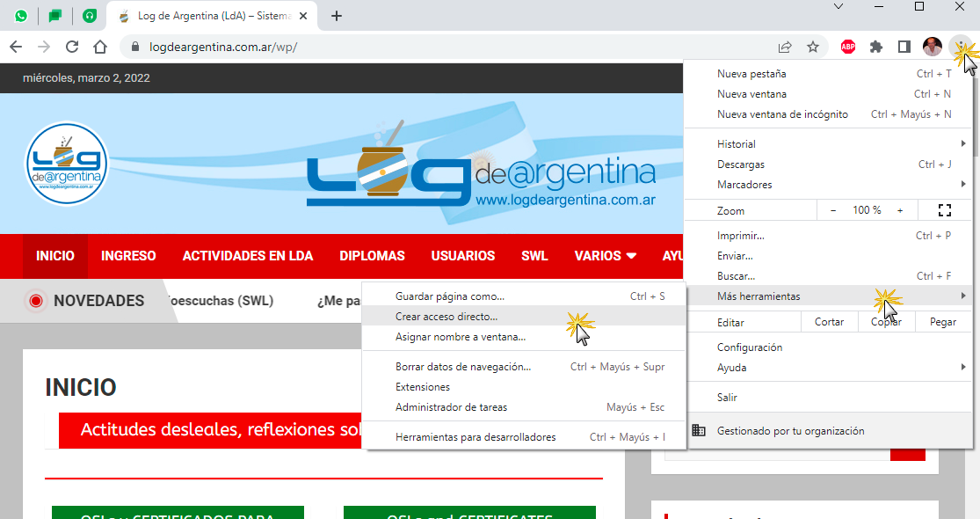Open a new tab with plus button
This screenshot has height=519, width=980.
[x=337, y=16]
